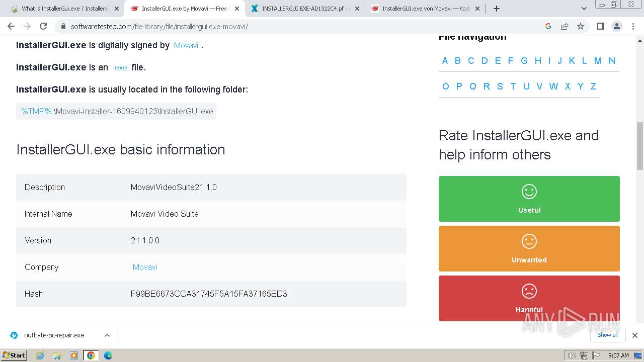
Task: Open the .exe file type link
Action: pyautogui.click(x=120, y=67)
